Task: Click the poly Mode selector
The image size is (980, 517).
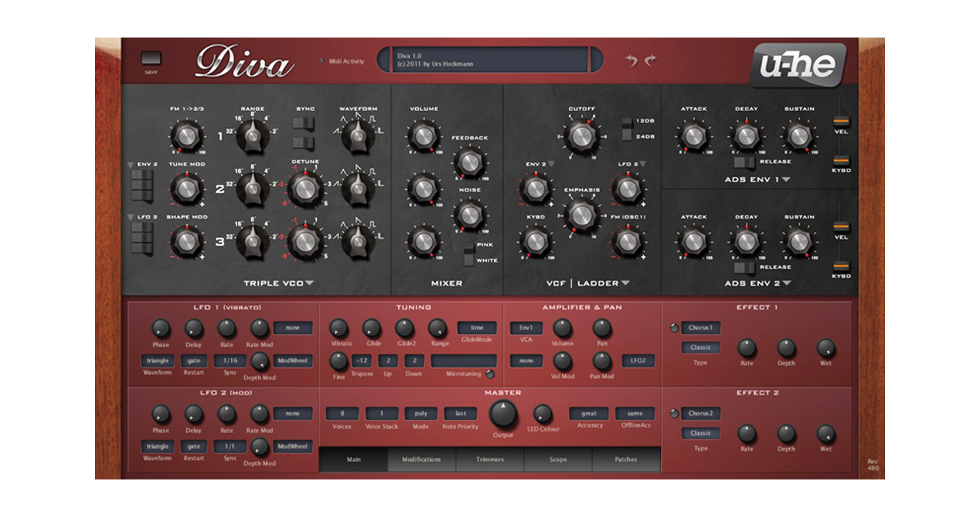Action: tap(421, 414)
